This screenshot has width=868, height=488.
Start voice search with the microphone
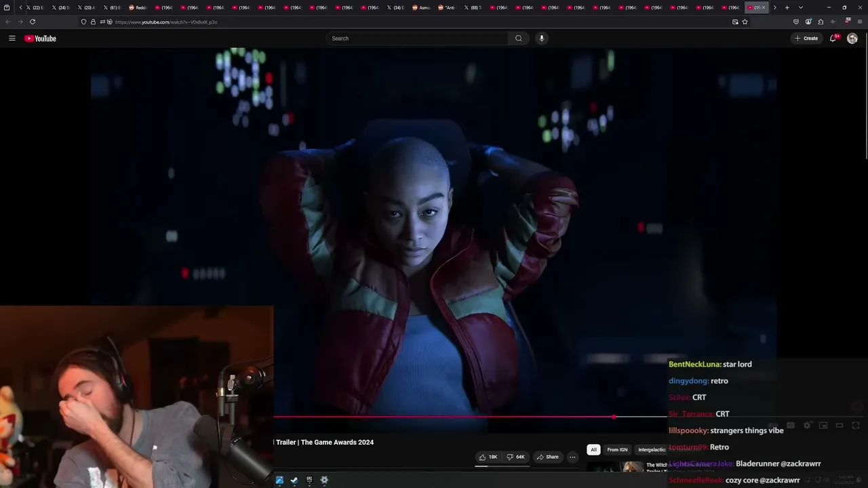pyautogui.click(x=541, y=39)
